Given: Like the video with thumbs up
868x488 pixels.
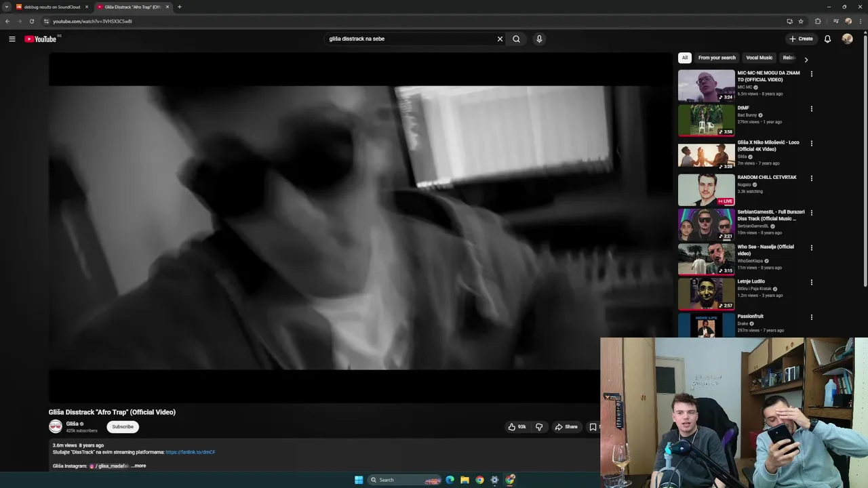Looking at the screenshot, I should [517, 427].
